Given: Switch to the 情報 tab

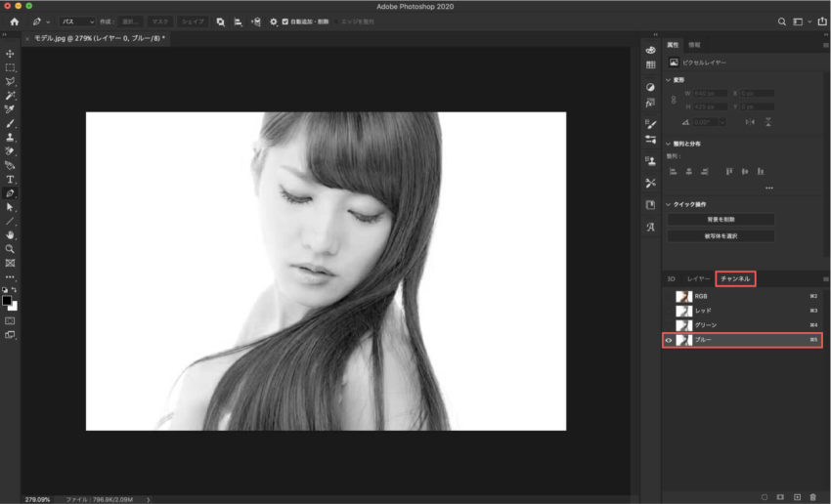Looking at the screenshot, I should [694, 45].
